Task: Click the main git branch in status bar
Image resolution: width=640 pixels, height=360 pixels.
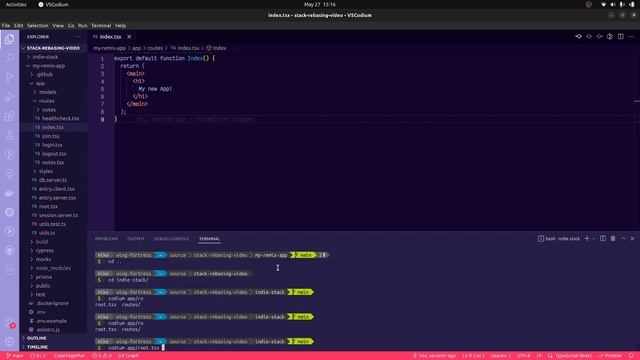Action: coord(15,356)
